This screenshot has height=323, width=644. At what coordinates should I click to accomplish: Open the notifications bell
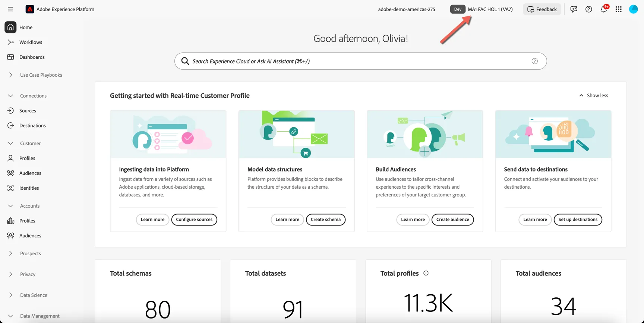pyautogui.click(x=604, y=9)
